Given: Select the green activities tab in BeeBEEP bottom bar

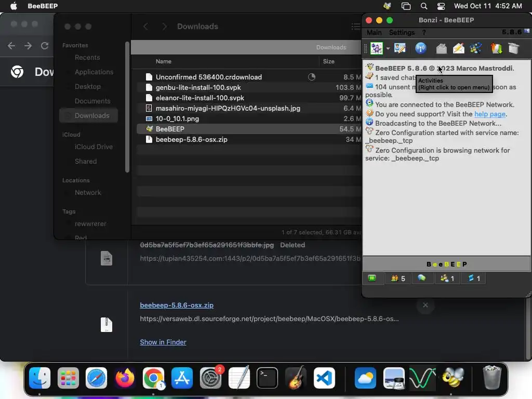Looking at the screenshot, I should tap(372, 278).
